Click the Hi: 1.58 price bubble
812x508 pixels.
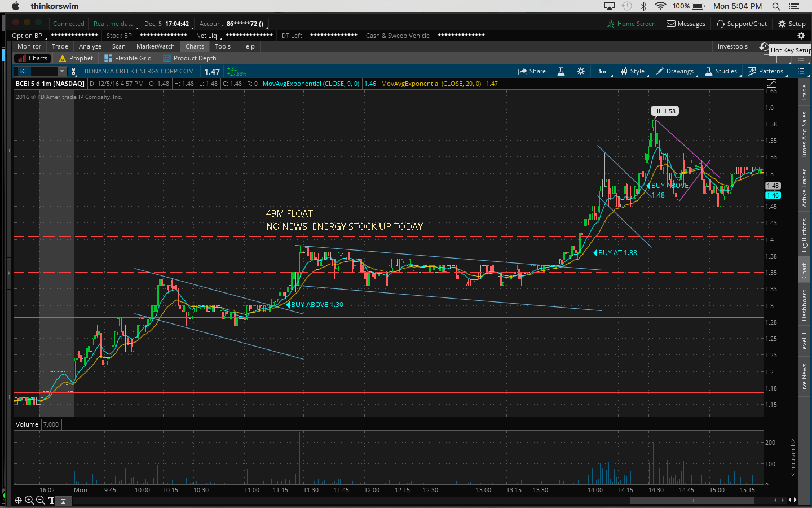click(x=664, y=111)
